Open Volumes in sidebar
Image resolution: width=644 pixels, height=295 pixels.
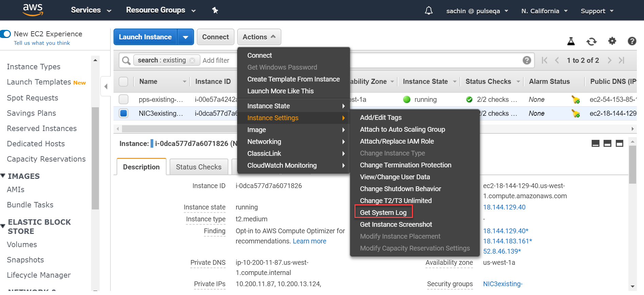[22, 244]
